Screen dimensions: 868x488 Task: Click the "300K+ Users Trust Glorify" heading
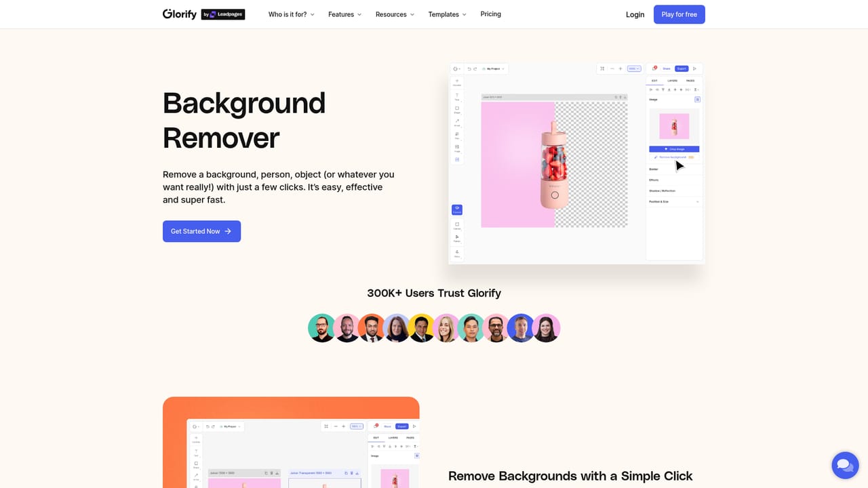[434, 293]
